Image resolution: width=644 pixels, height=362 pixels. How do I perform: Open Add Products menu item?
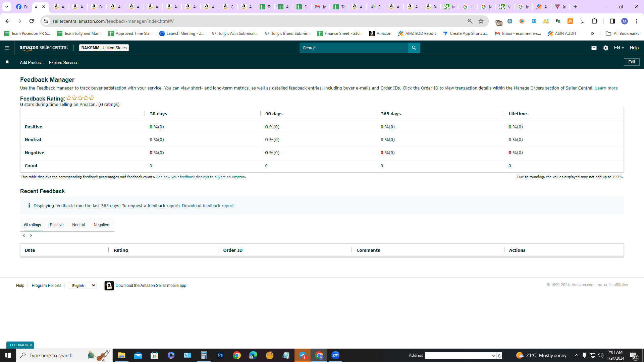click(32, 63)
